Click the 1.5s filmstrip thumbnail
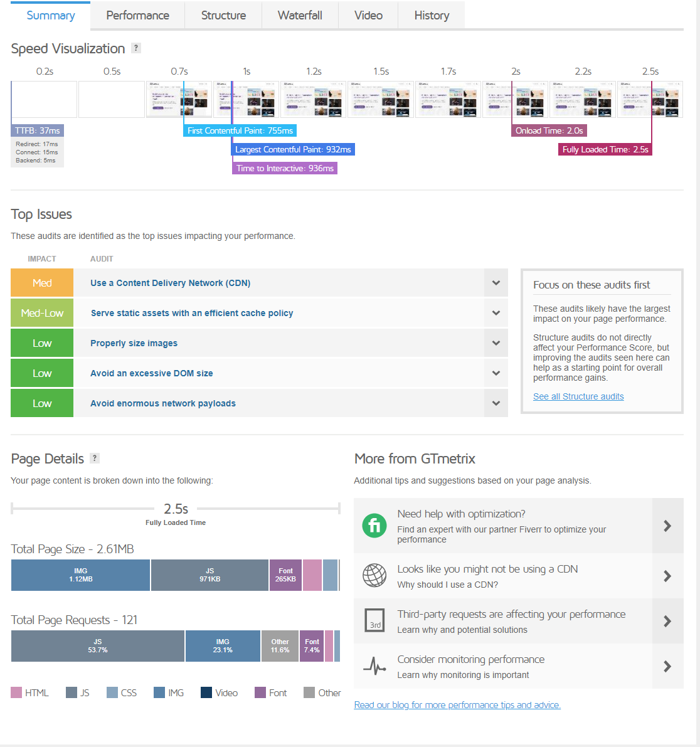The height and width of the screenshot is (747, 700). click(x=381, y=99)
